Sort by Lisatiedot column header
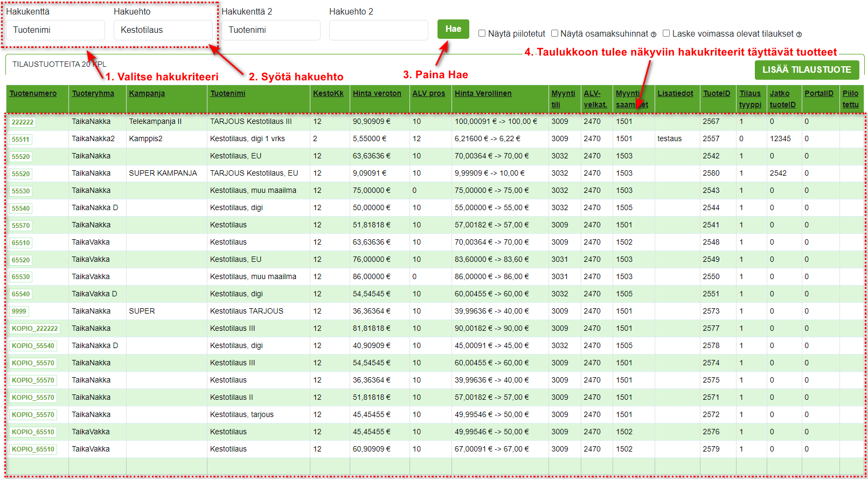This screenshot has height=479, width=868. pyautogui.click(x=676, y=93)
